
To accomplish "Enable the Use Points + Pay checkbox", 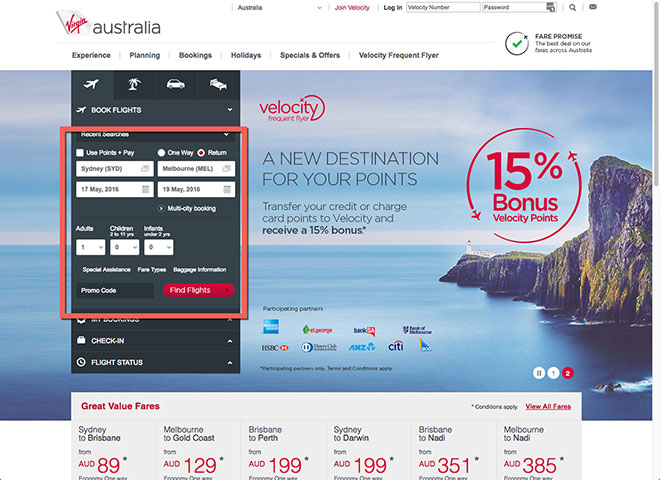I will pos(80,153).
